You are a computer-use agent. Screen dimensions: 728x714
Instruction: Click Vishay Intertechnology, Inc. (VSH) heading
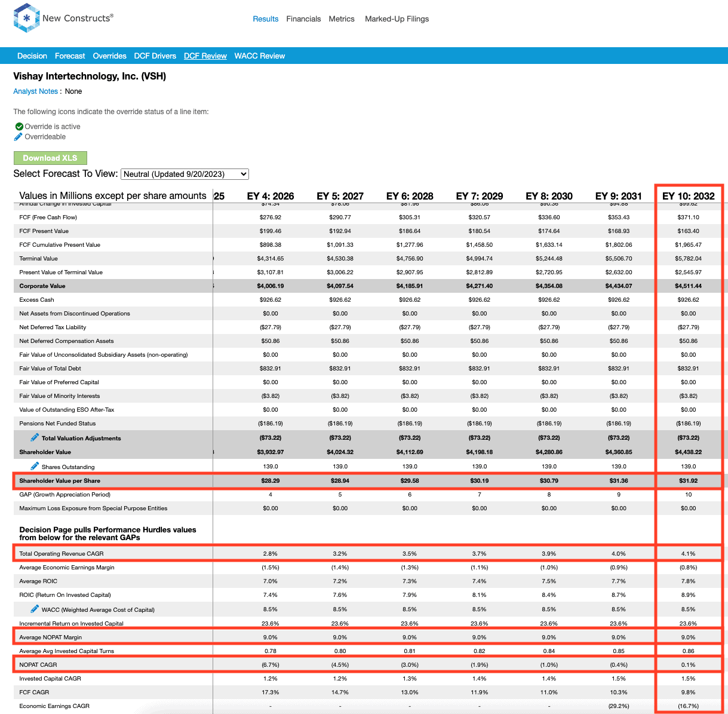pos(90,76)
